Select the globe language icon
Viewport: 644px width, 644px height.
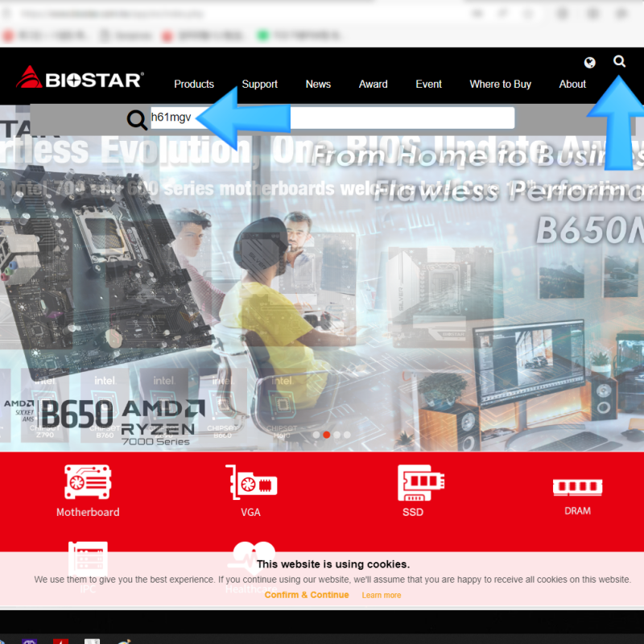(590, 61)
